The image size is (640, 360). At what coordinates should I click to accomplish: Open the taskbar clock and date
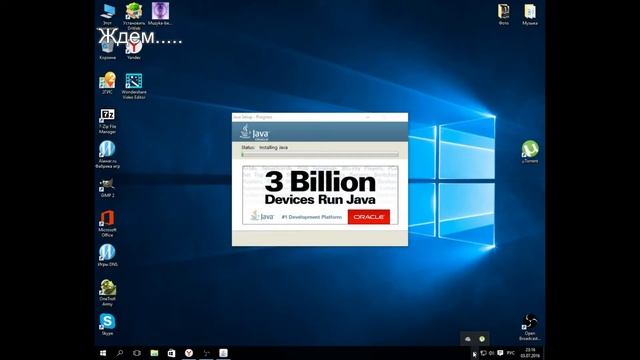pos(530,353)
